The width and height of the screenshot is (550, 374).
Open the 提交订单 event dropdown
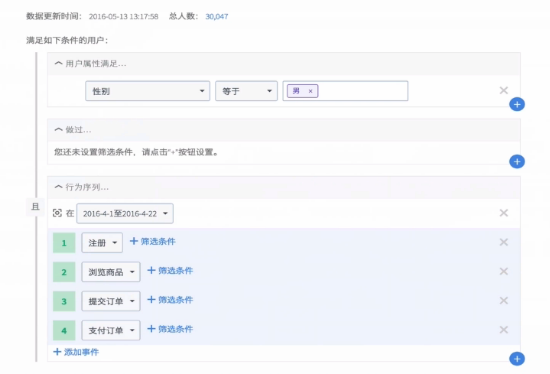tap(111, 301)
